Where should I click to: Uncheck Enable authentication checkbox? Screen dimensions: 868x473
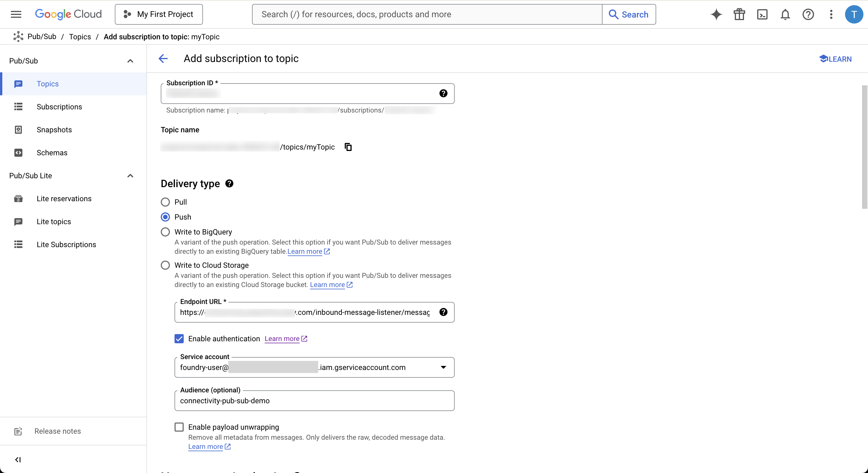click(179, 339)
